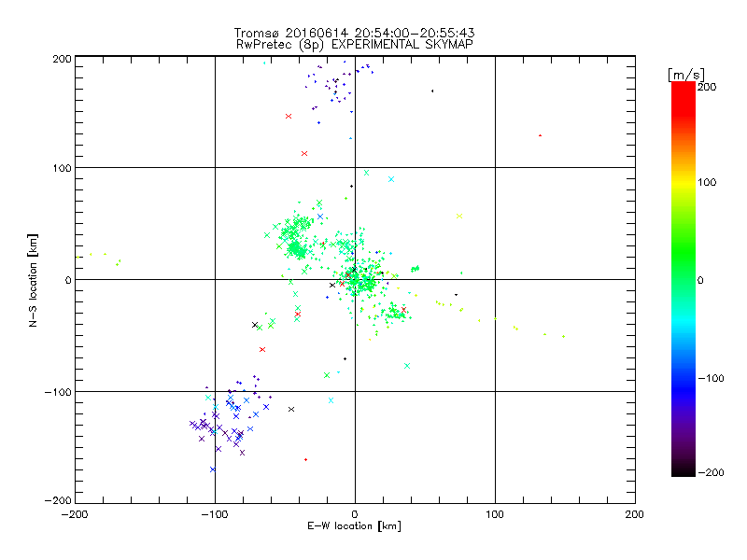Click the y-axis tick label -200
Viewport: 747px width, 560px height.
(x=58, y=500)
